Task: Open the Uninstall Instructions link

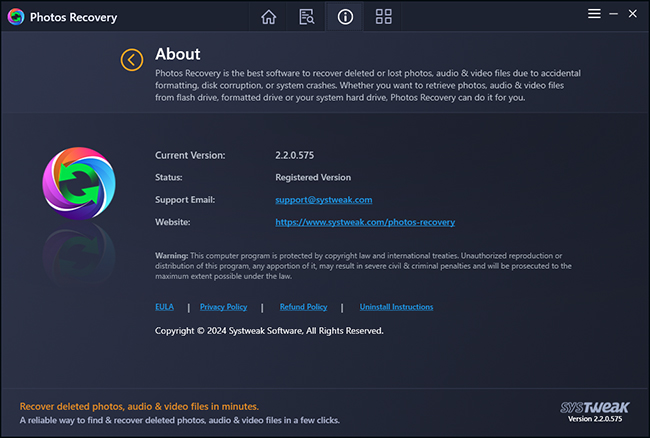Action: (x=396, y=307)
